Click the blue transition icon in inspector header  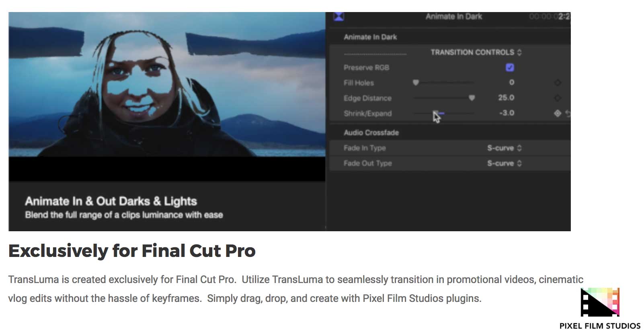coord(339,16)
